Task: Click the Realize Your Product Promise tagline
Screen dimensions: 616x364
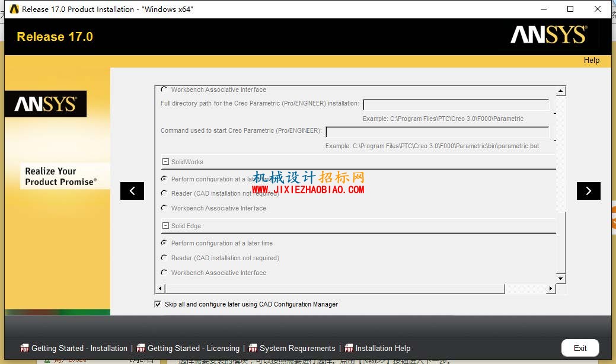Action: [60, 176]
